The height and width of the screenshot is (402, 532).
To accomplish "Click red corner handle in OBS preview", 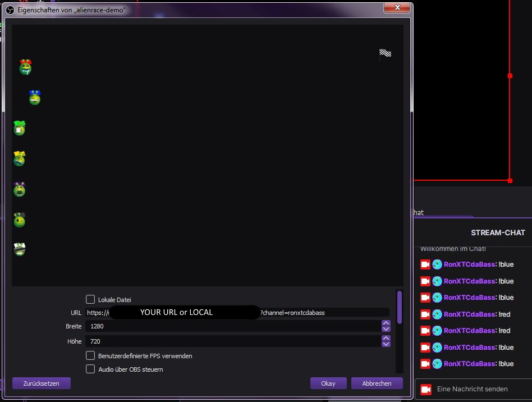I will click(x=510, y=181).
